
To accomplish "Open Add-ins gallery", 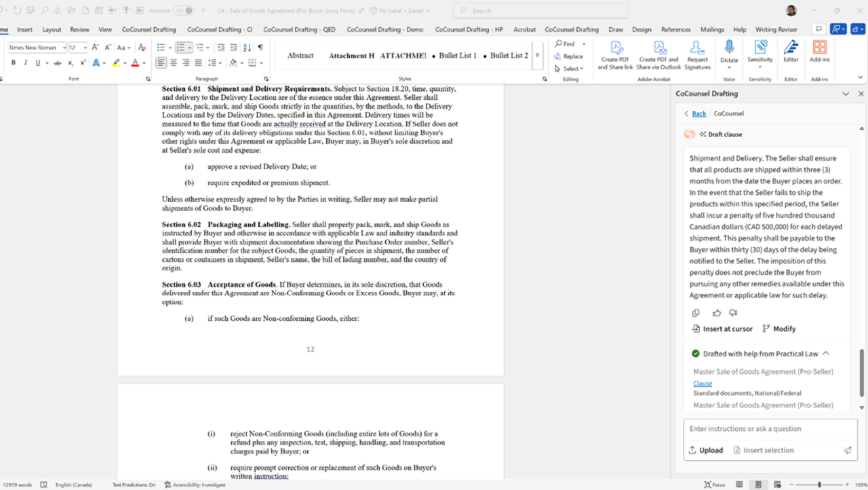I will [819, 52].
